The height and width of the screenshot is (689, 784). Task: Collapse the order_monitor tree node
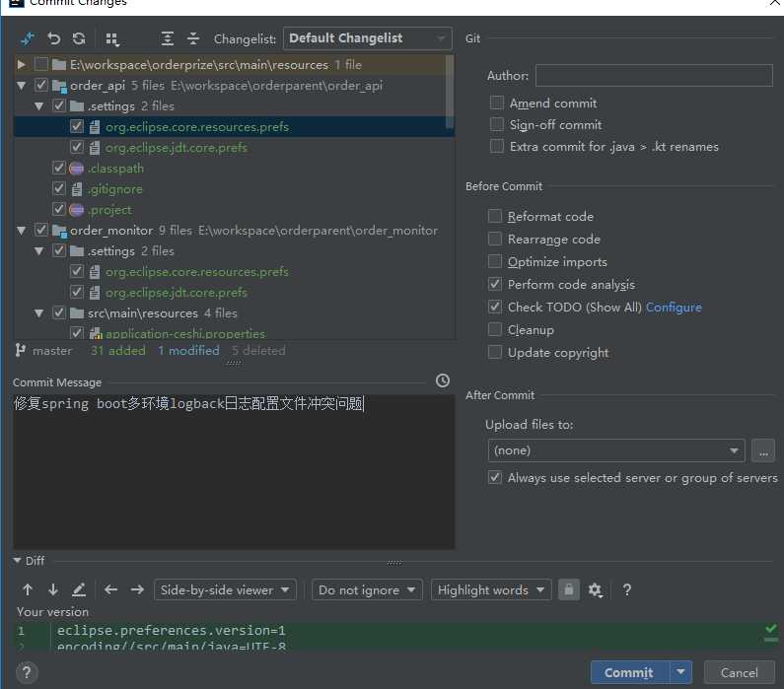point(21,231)
